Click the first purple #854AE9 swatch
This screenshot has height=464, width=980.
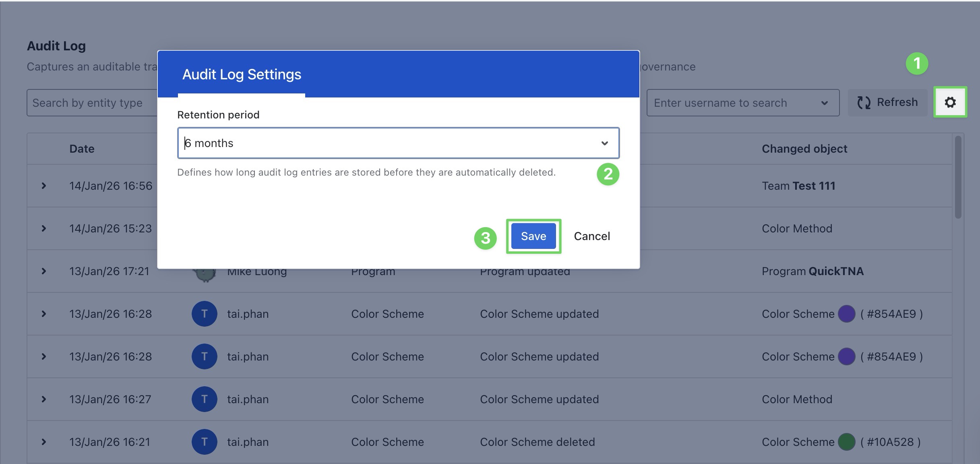[x=846, y=314]
